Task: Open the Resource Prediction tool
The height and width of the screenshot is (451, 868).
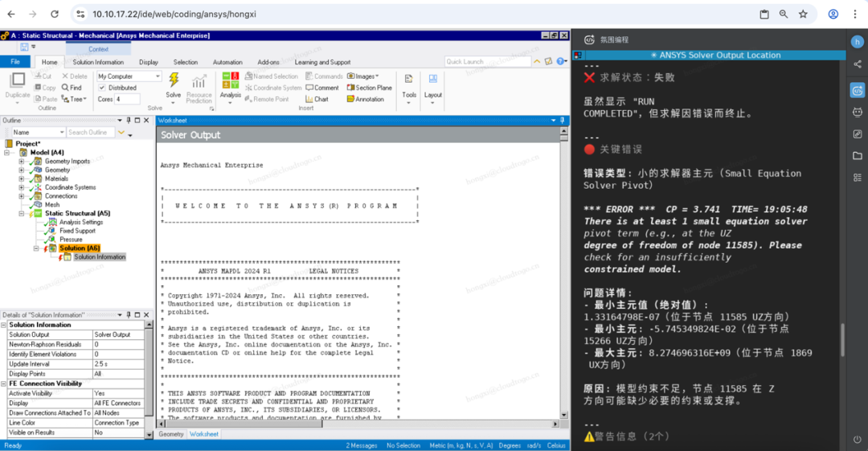Action: click(x=199, y=88)
